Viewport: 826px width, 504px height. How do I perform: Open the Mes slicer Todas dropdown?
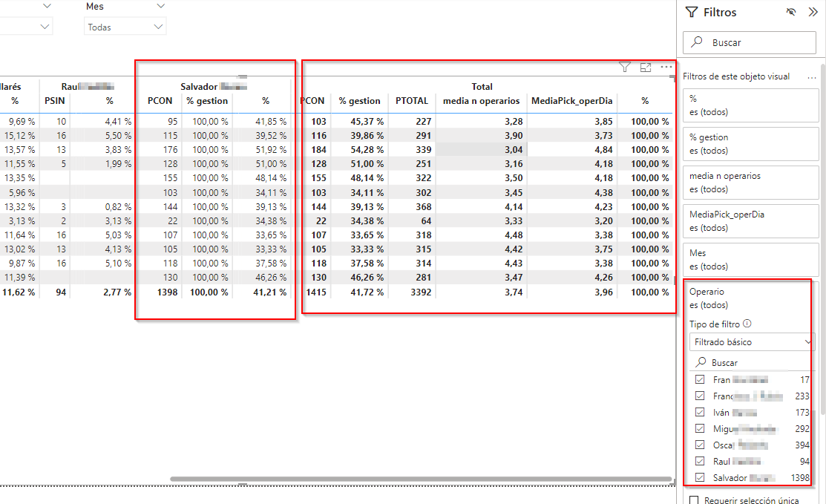coord(125,27)
